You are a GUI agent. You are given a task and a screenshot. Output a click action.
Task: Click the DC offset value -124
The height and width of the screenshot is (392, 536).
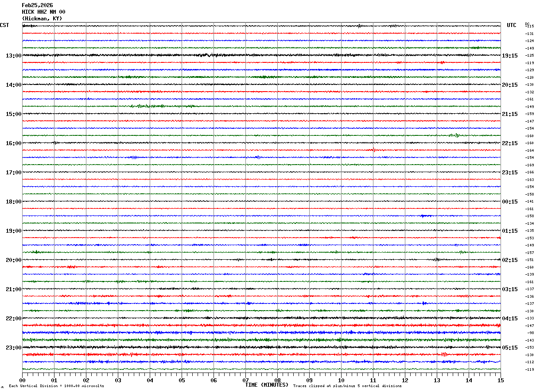pyautogui.click(x=529, y=41)
